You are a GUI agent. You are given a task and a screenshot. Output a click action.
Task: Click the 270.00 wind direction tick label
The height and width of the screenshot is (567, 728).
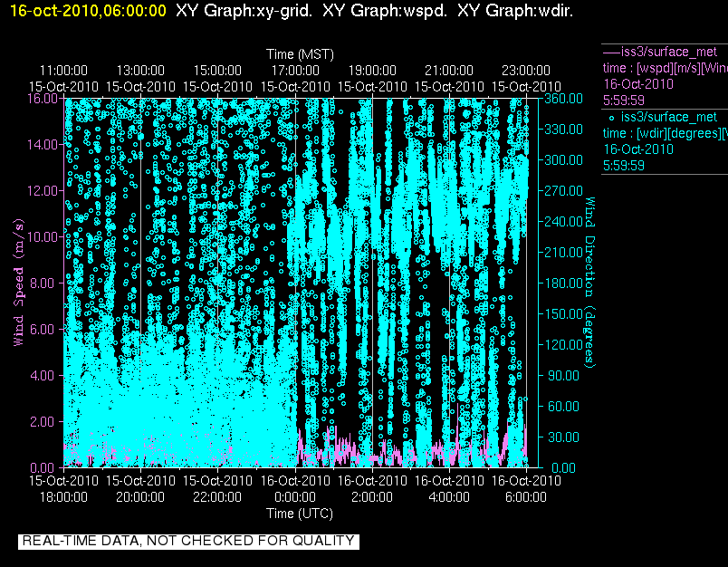(563, 191)
